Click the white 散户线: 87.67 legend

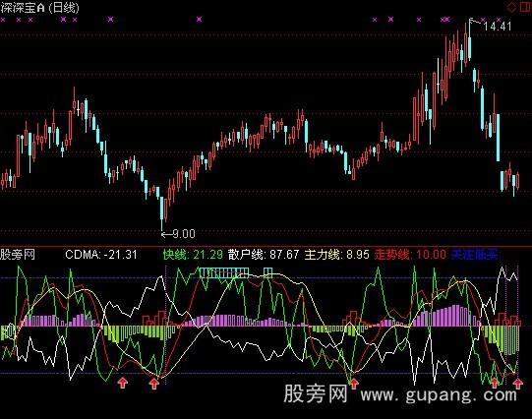pos(264,255)
